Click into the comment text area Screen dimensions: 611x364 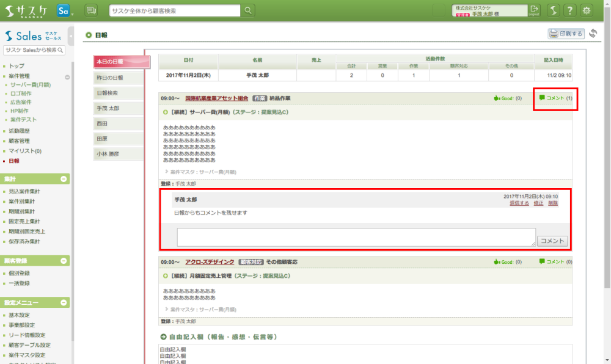point(356,237)
